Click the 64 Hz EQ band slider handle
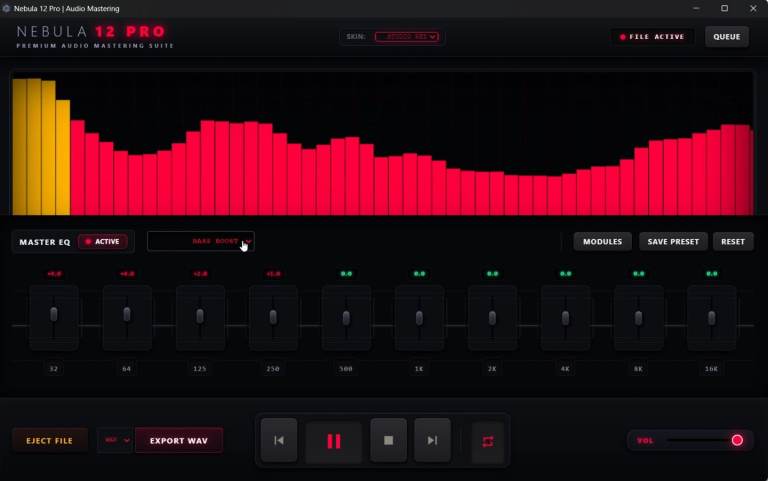The width and height of the screenshot is (768, 481). pyautogui.click(x=127, y=314)
